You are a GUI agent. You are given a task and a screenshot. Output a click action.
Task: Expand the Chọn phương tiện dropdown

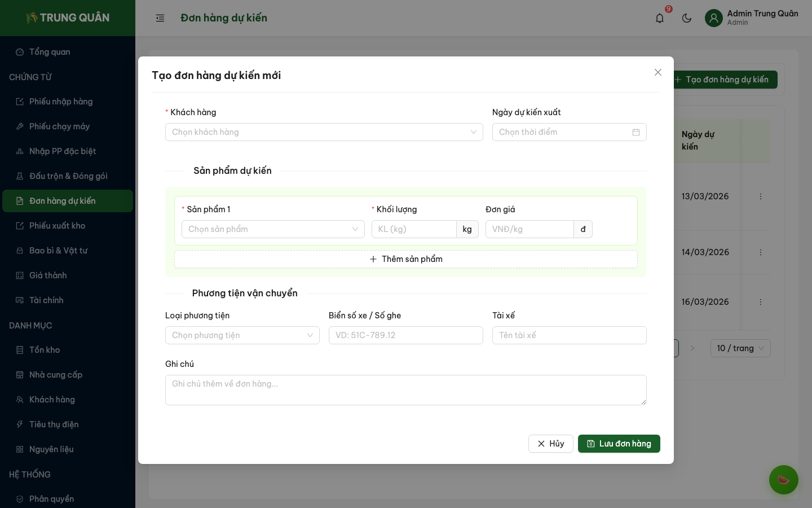242,335
